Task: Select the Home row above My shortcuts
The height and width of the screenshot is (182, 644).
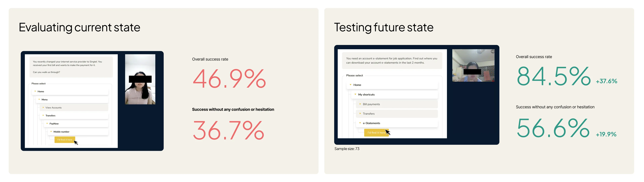Action: click(392, 85)
